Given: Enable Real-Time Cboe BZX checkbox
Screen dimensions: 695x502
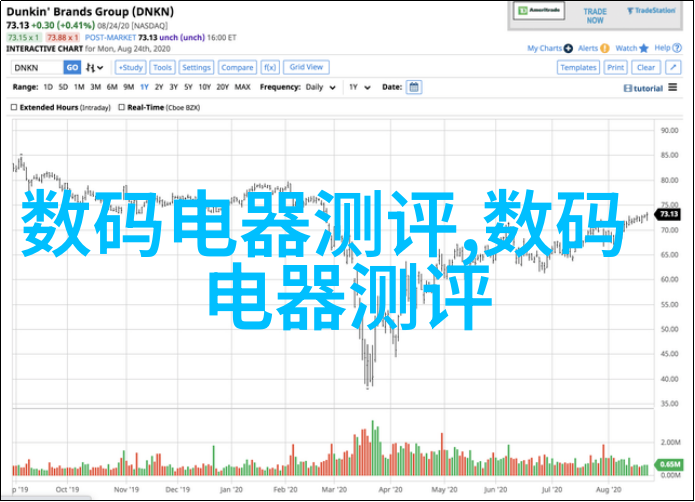Looking at the screenshot, I should point(121,107).
